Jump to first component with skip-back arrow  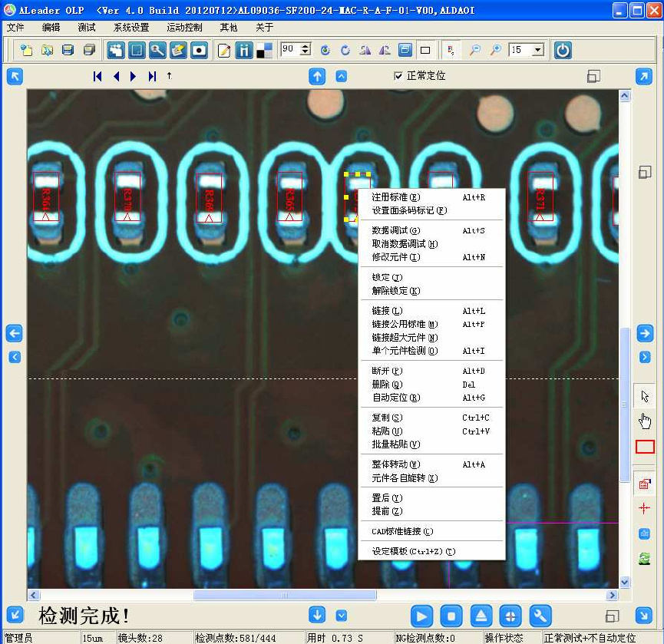pos(97,76)
